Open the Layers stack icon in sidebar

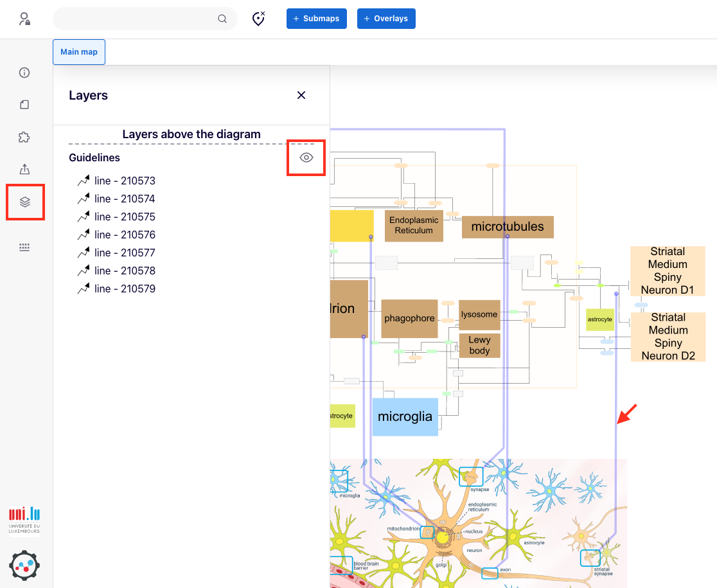[25, 202]
